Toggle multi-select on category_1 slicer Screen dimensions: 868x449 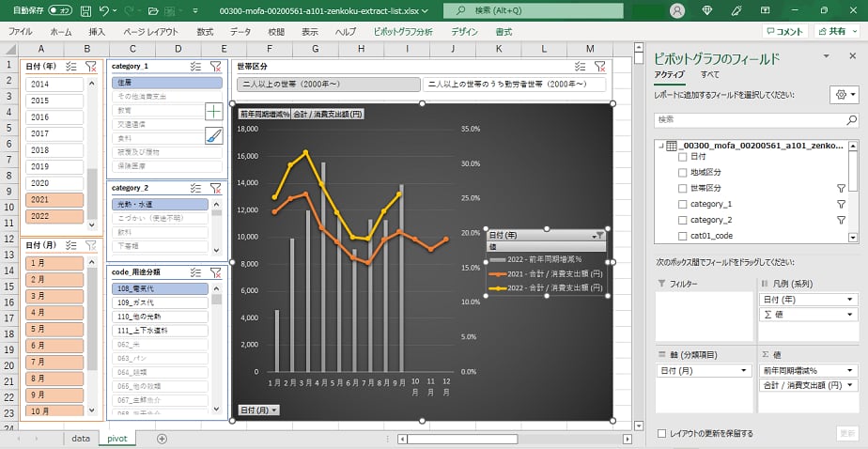pos(194,67)
